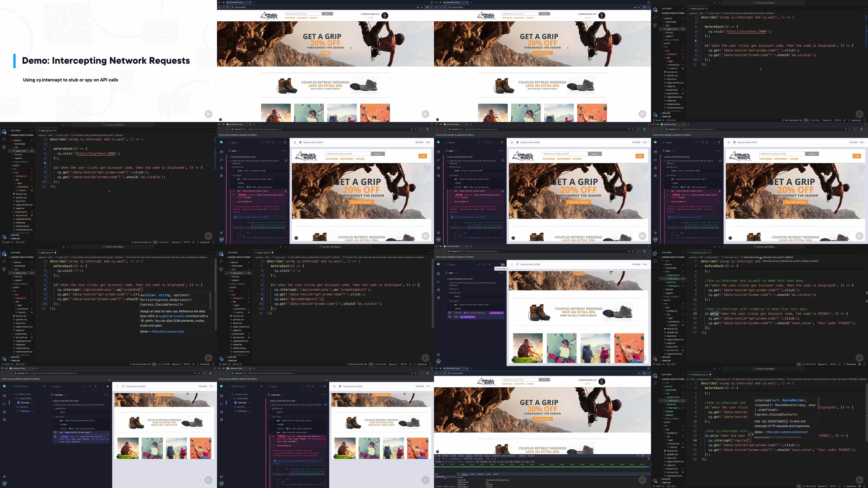868x488 pixels.
Task: Click the Cypress Stop Running button
Action: [x=502, y=264]
